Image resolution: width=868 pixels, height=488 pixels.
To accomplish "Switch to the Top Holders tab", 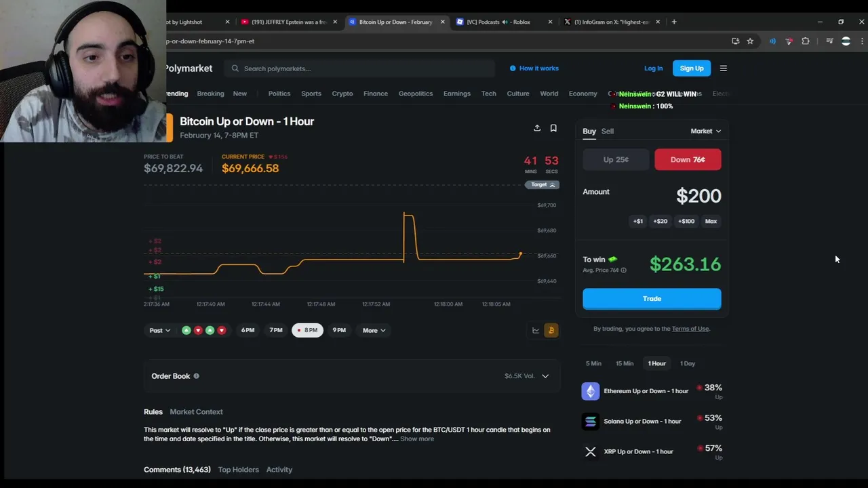I will 239,470.
